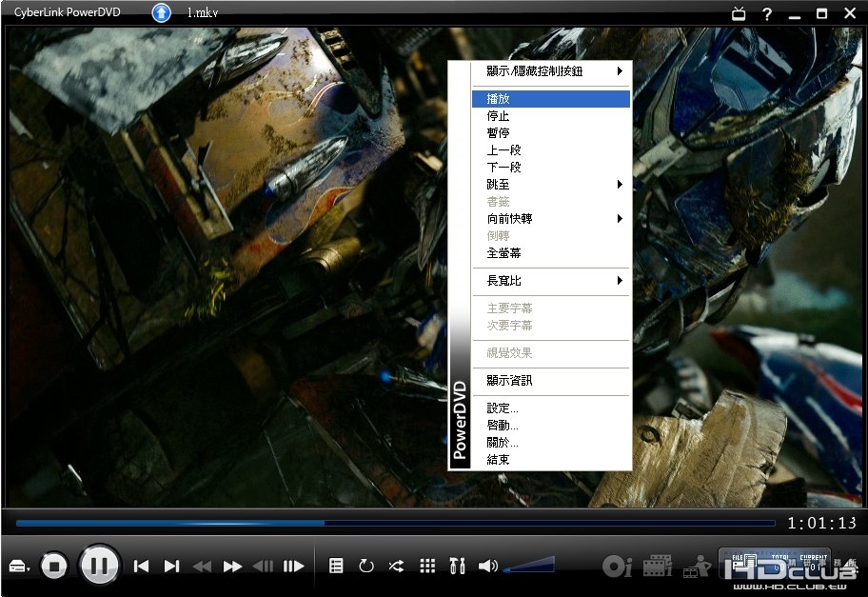
Task: Click the fast forward button
Action: pos(232,567)
